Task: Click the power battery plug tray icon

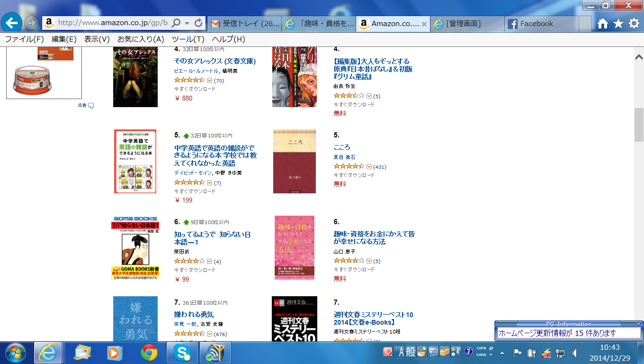Action: tap(531, 353)
